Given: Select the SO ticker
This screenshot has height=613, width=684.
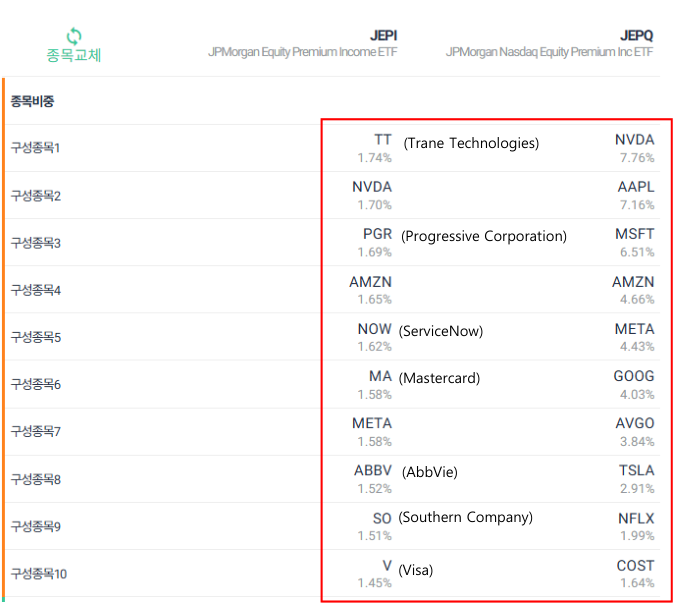Looking at the screenshot, I should tap(382, 518).
